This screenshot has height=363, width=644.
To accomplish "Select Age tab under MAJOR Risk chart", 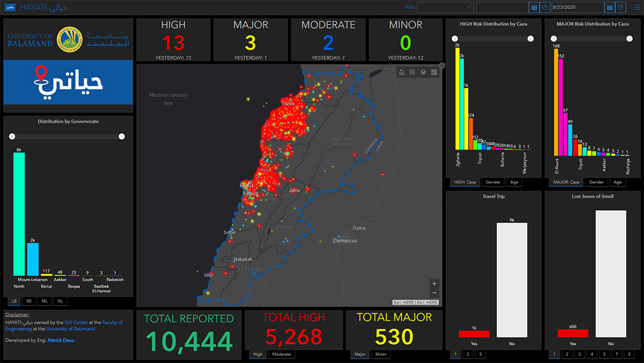I will point(617,182).
